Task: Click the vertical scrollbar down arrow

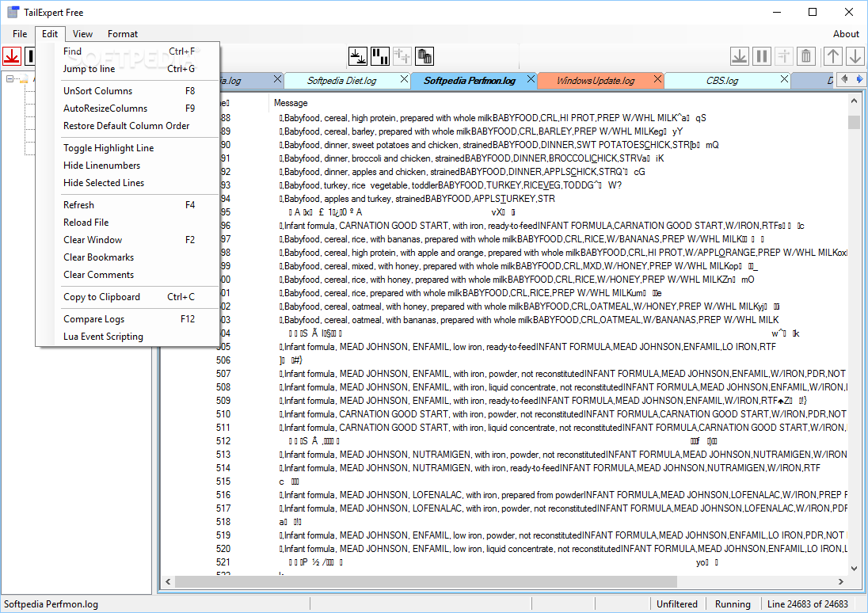Action: click(x=854, y=568)
